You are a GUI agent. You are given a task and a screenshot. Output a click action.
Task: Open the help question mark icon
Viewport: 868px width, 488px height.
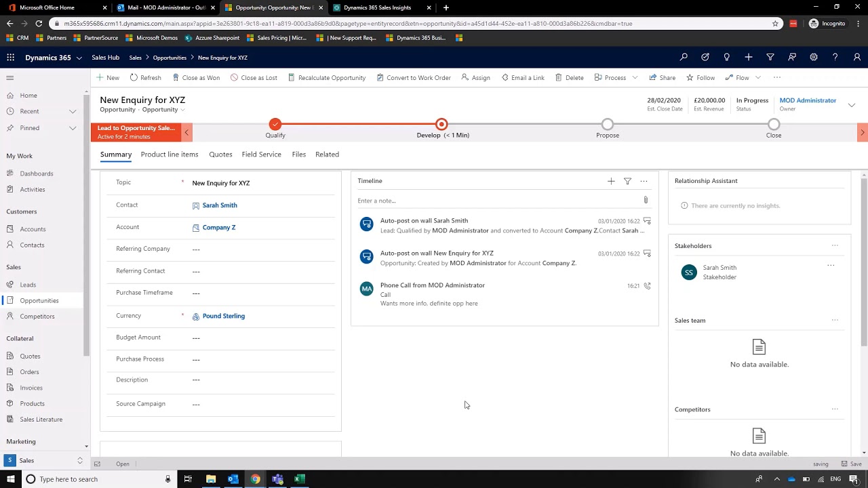click(x=835, y=58)
